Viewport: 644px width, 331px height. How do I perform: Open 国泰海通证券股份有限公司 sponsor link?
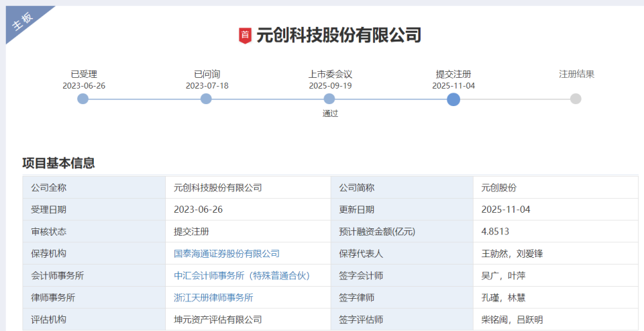tap(227, 253)
